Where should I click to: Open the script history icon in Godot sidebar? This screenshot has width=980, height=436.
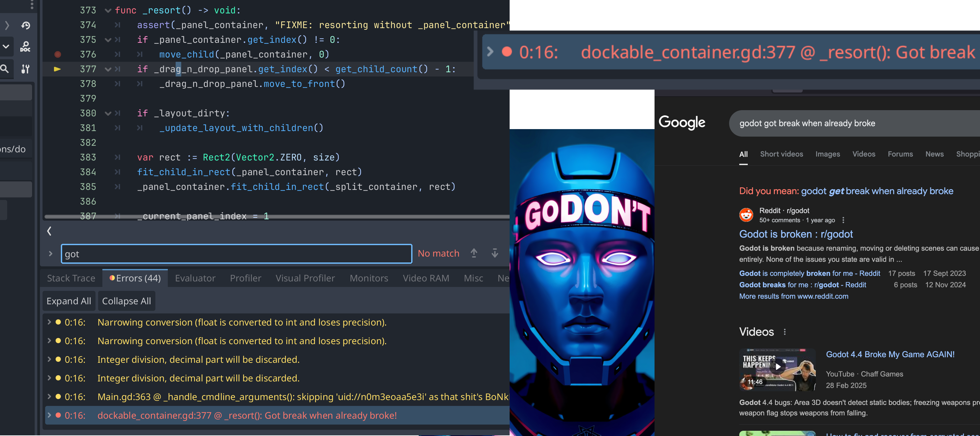coord(26,25)
